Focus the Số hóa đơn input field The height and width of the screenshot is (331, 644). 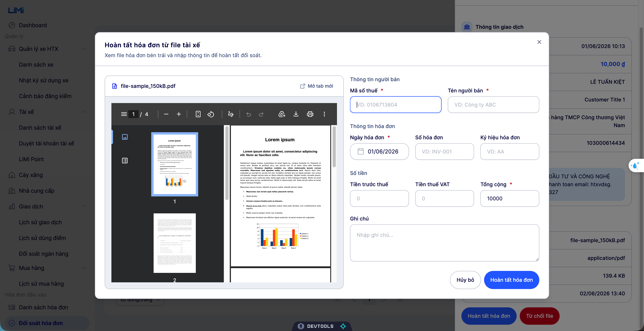[x=444, y=151]
